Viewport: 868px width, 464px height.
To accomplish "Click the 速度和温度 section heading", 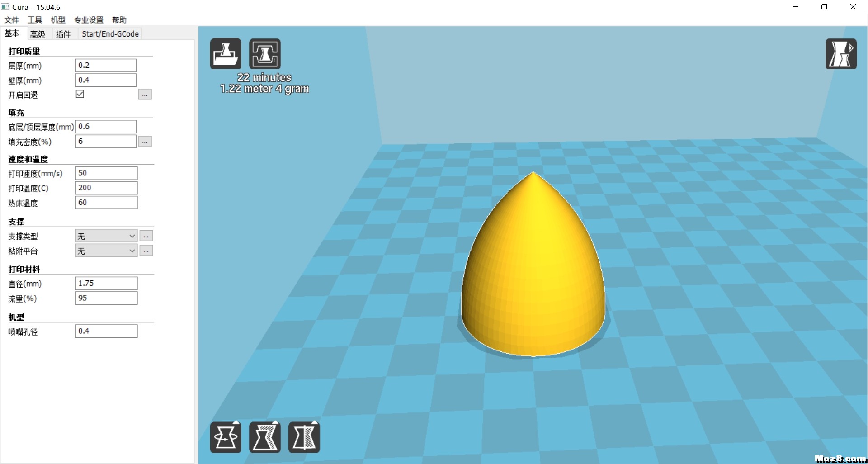I will pos(28,159).
